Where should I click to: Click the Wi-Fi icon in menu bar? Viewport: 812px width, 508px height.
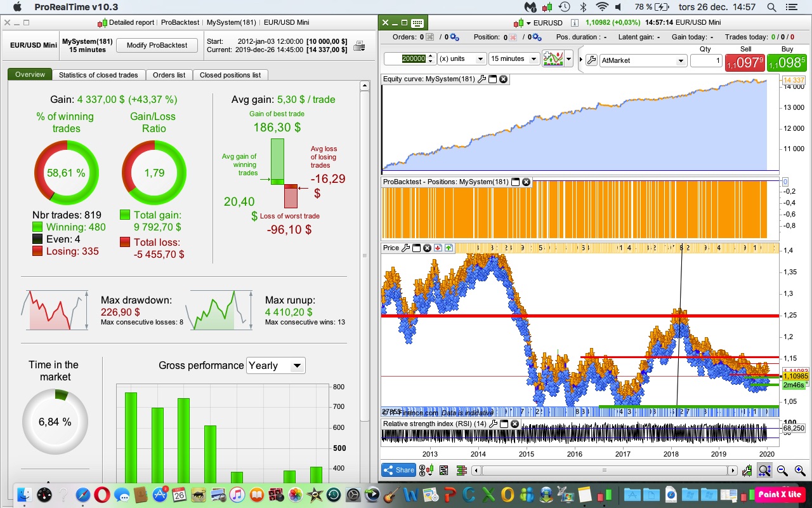click(602, 7)
